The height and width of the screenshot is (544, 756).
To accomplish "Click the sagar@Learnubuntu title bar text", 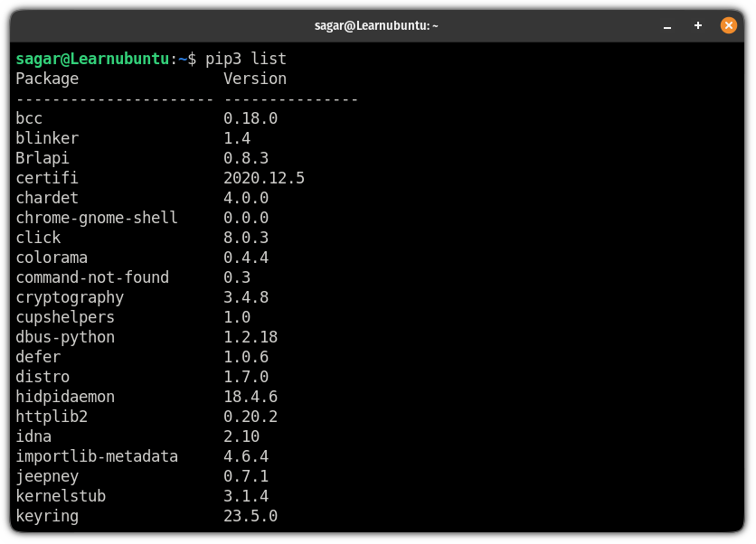I will 376,25.
